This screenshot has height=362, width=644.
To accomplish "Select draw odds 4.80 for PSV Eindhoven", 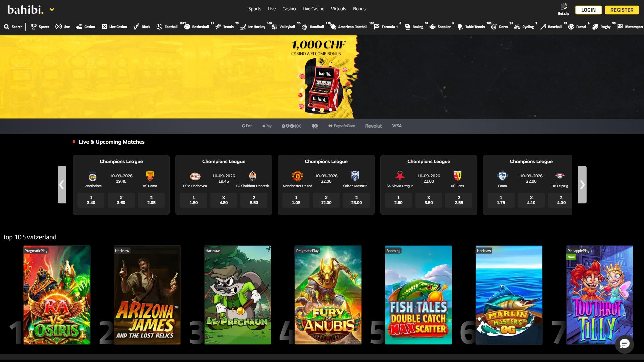I will [224, 200].
